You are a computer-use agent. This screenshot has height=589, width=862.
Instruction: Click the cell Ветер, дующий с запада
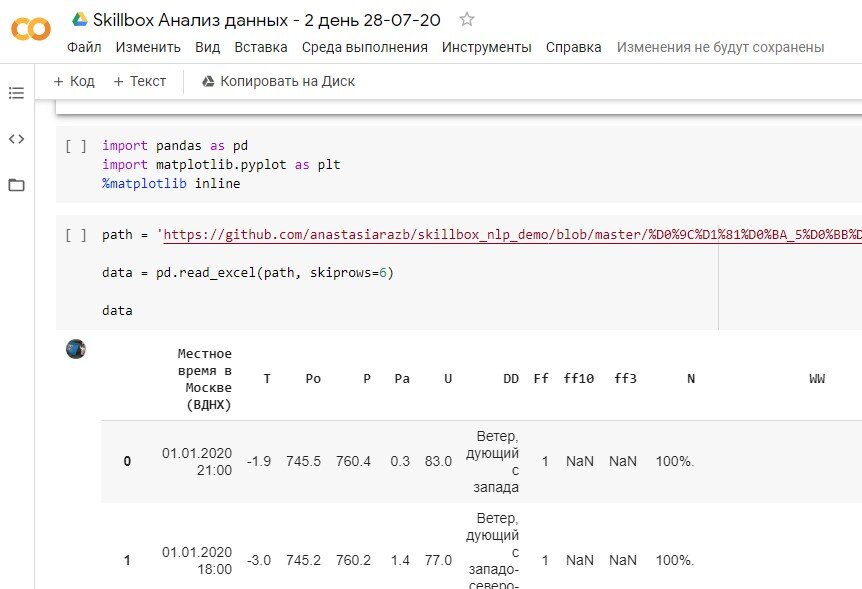(x=493, y=461)
